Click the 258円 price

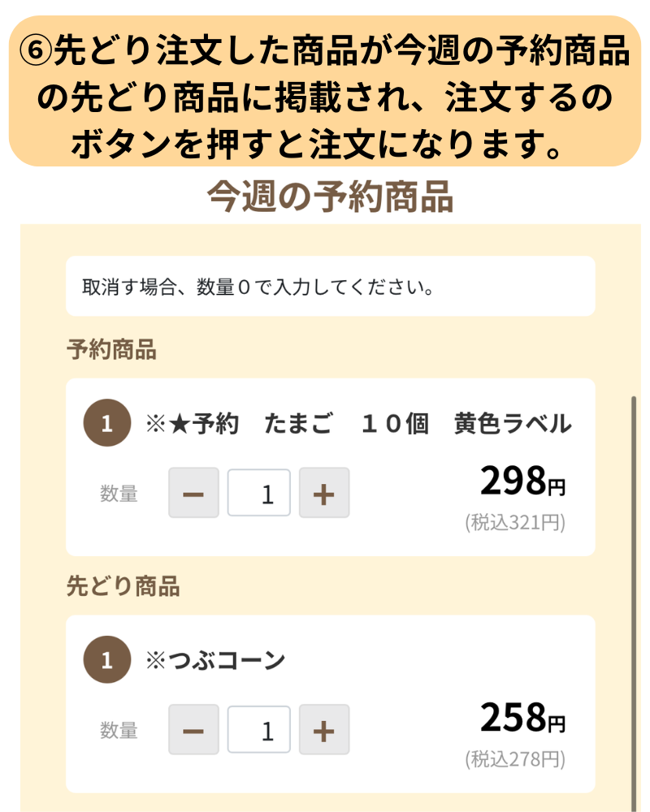click(x=522, y=719)
